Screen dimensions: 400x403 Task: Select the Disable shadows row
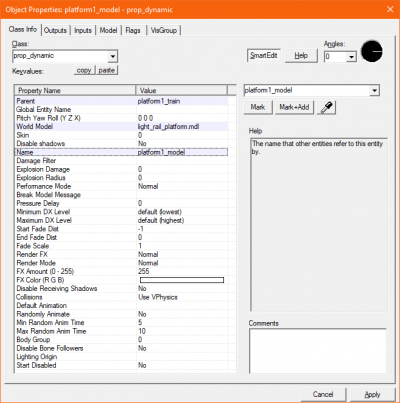point(122,144)
